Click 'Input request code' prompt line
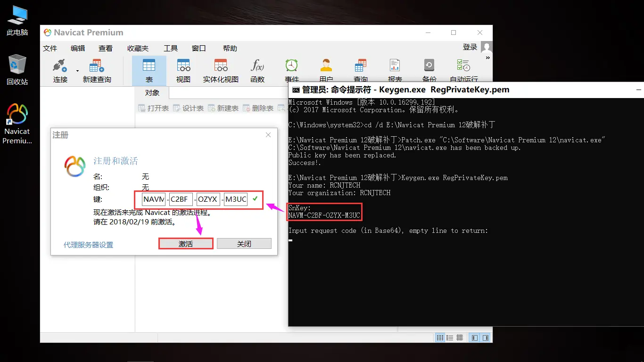This screenshot has width=644, height=362. coord(388,230)
